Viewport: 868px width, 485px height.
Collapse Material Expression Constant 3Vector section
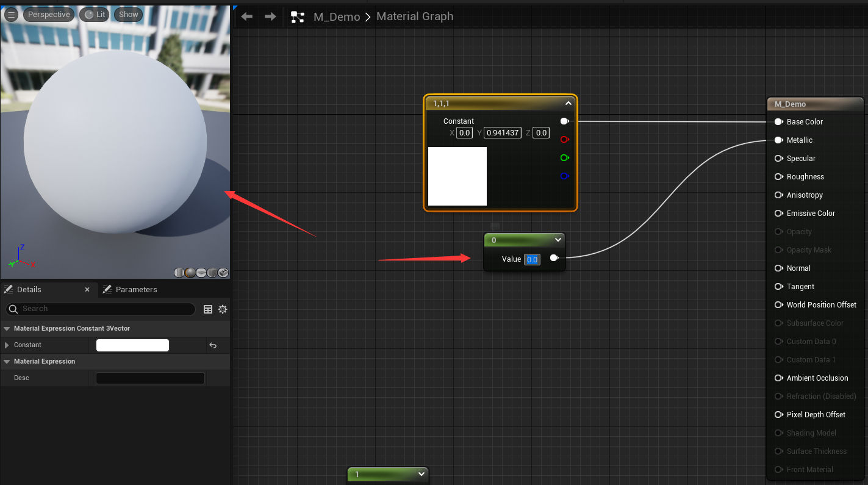click(x=7, y=329)
